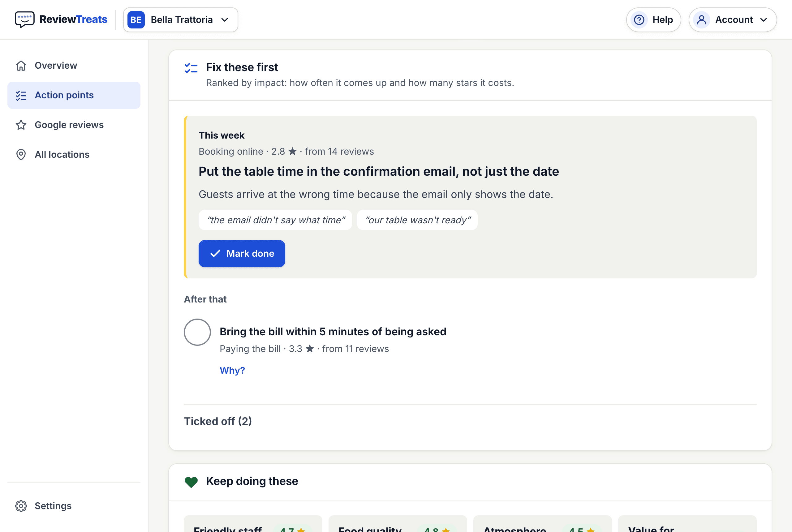The height and width of the screenshot is (532, 792).
Task: Click the BE location avatar badge
Action: click(136, 20)
